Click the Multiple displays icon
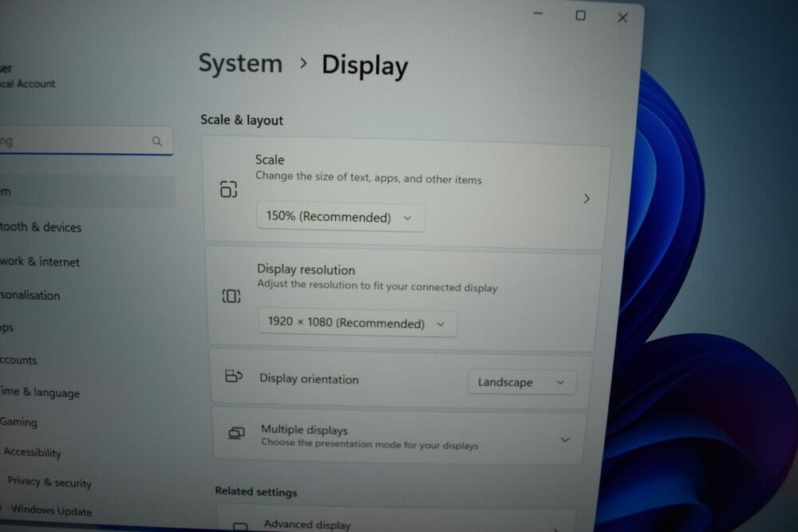798x532 pixels. [236, 433]
